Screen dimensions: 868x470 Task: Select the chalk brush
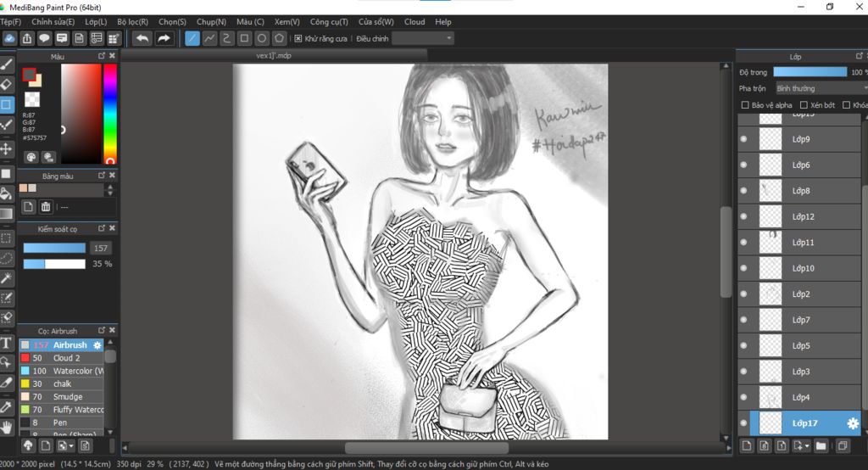pos(61,383)
